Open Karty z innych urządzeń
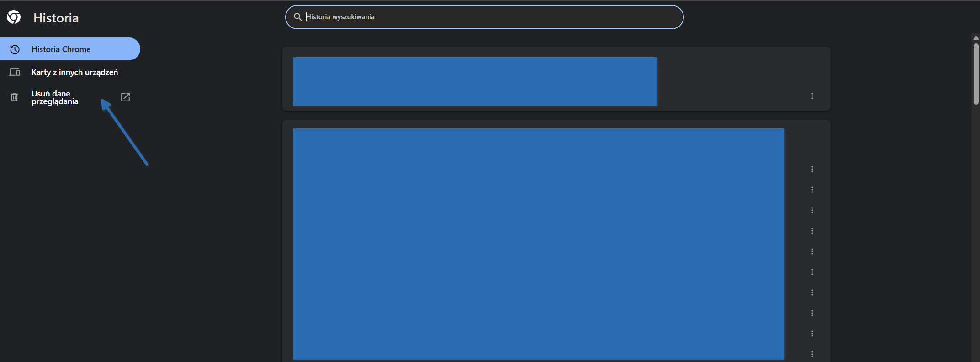 (74, 72)
